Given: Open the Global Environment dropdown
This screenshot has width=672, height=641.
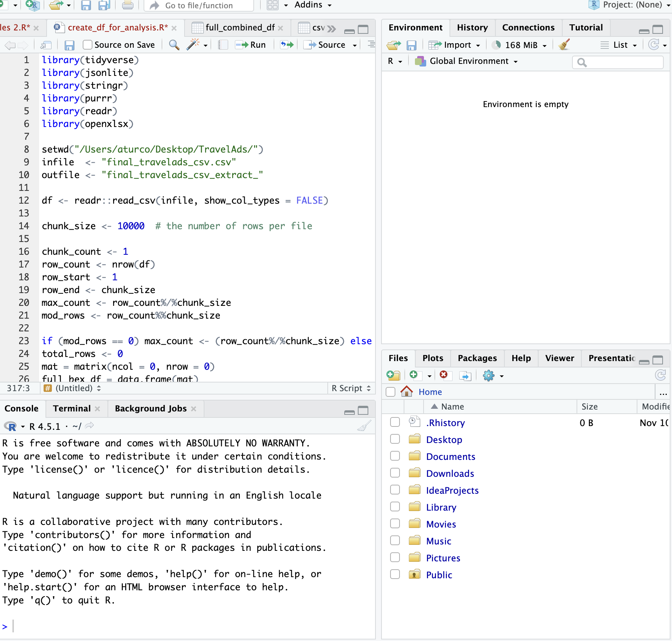Looking at the screenshot, I should pos(466,61).
